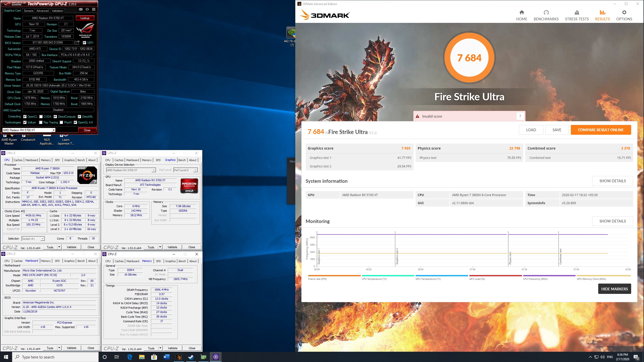This screenshot has height=362, width=644.
Task: Click the Bus Interface question mark icon
Action: (94, 55)
